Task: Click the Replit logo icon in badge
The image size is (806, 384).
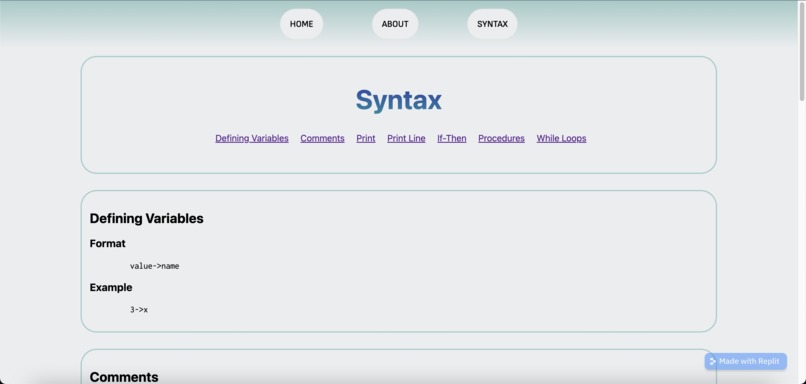Action: click(712, 361)
